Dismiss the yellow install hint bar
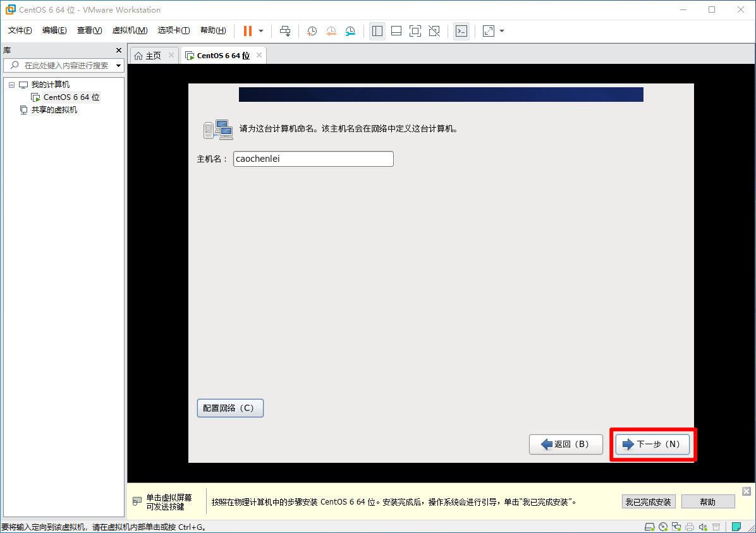 click(747, 491)
